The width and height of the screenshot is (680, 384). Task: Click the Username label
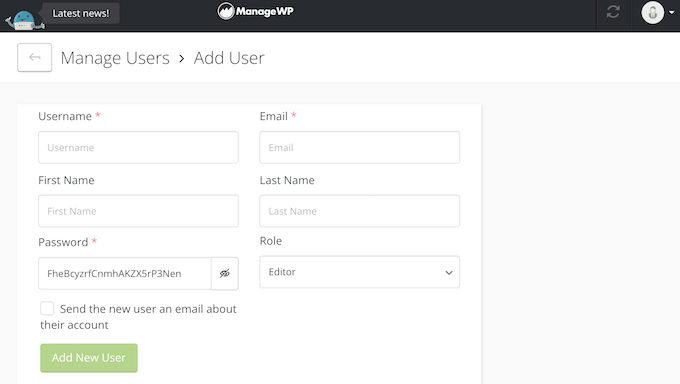coord(65,116)
